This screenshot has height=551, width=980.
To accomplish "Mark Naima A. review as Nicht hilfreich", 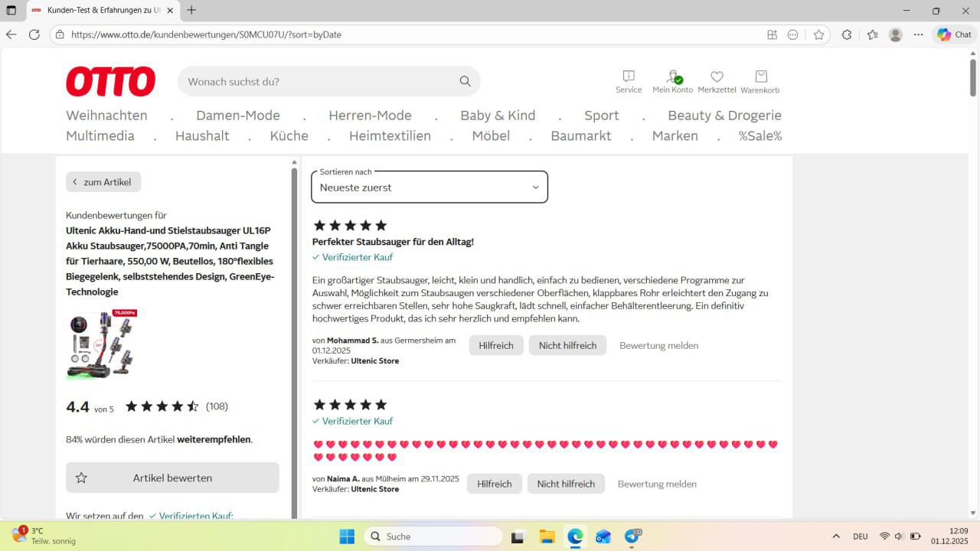I will point(566,484).
